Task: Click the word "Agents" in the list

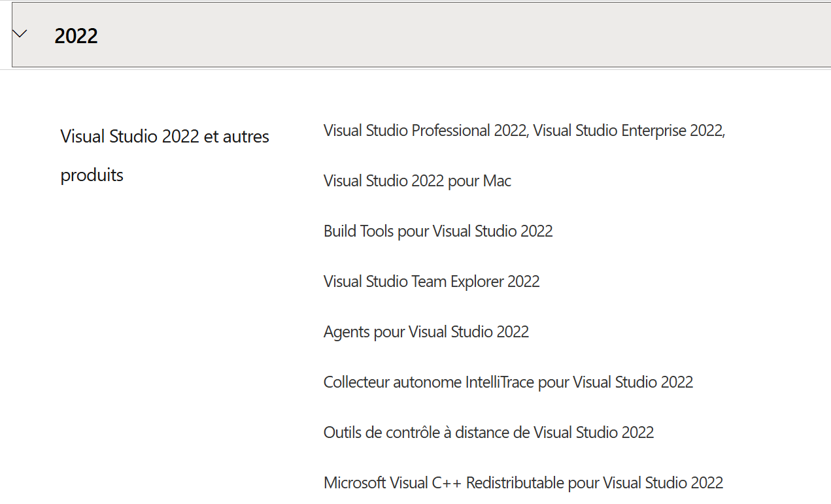Action: 347,332
